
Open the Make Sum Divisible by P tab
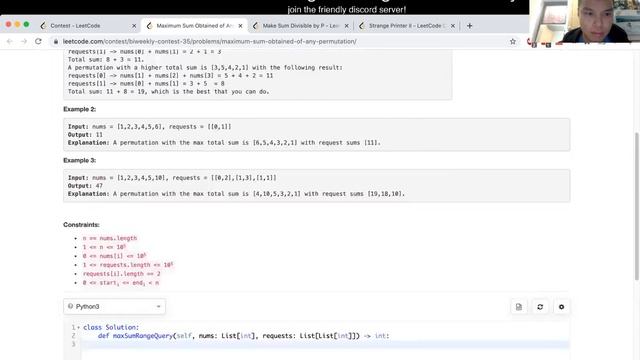pyautogui.click(x=300, y=26)
